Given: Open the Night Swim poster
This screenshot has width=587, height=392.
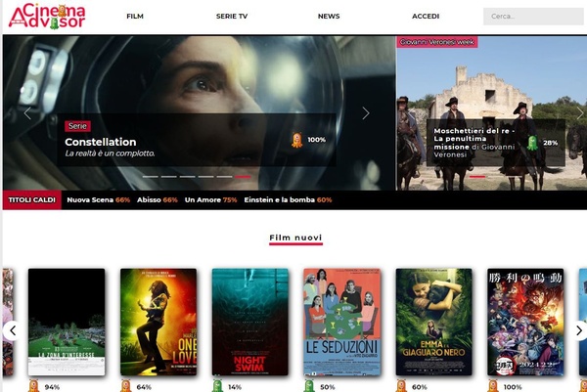Looking at the screenshot, I should coord(250,322).
